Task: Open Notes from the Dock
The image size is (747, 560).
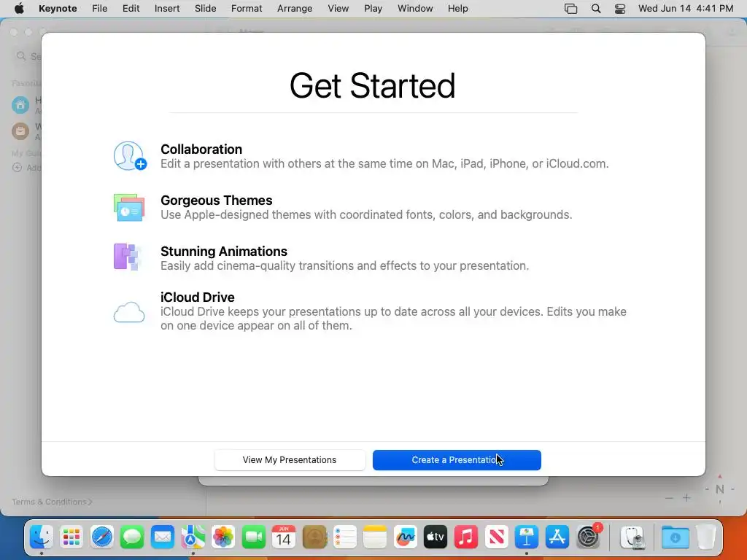Action: point(375,537)
